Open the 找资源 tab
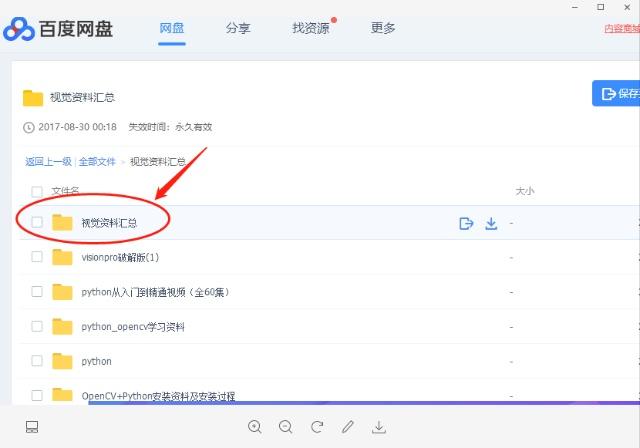Image resolution: width=640 pixels, height=448 pixels. (308, 28)
